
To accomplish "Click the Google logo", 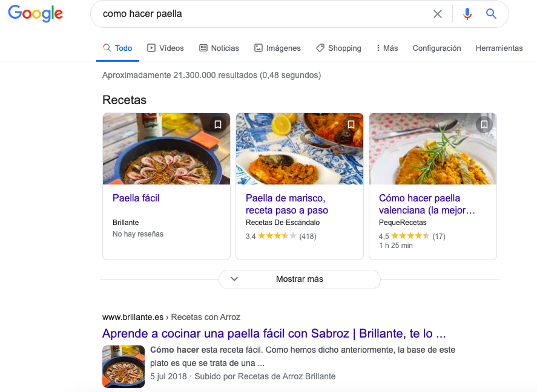I will [35, 14].
